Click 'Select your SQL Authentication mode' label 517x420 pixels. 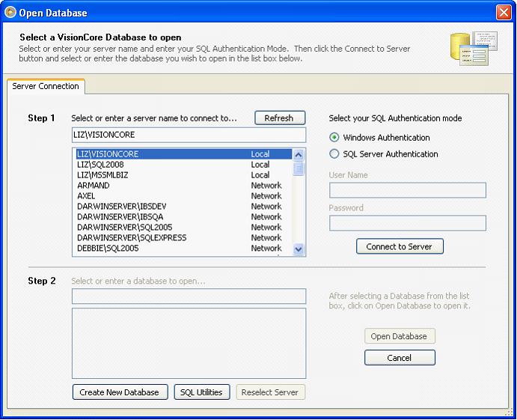point(395,118)
